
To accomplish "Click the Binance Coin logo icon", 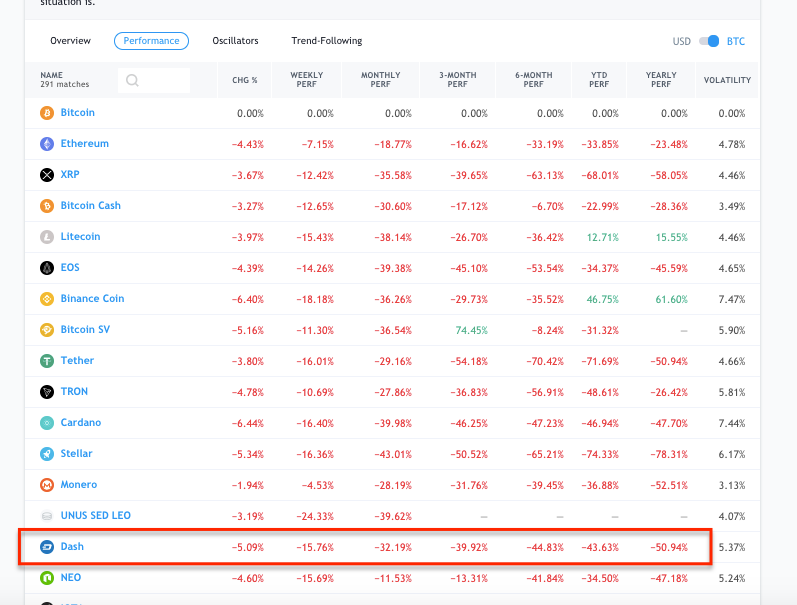I will 47,299.
